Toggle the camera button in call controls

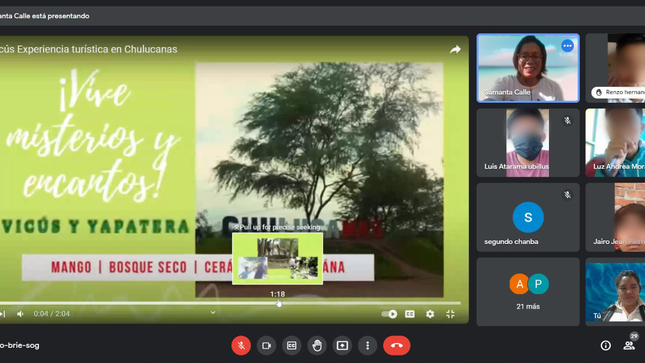pos(266,345)
